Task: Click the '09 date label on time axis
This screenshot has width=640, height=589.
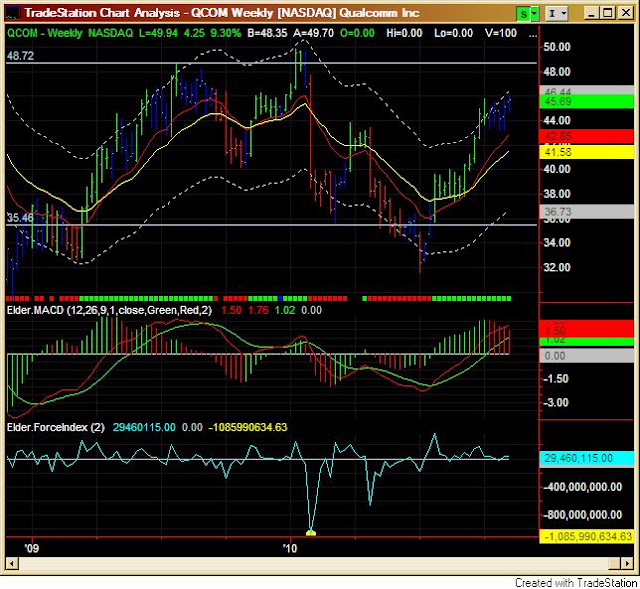Action: pyautogui.click(x=32, y=548)
